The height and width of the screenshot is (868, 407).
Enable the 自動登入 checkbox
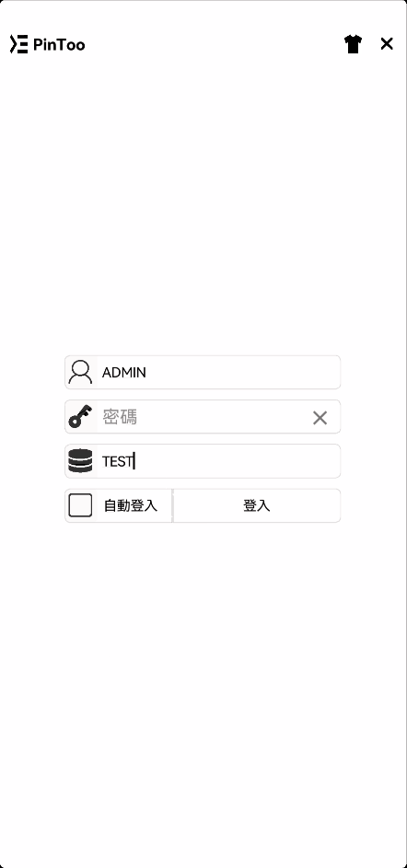80,505
